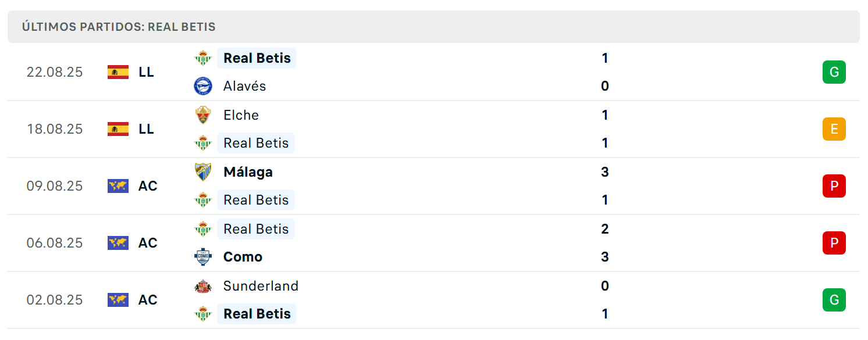Screen dimensions: 868x340
Task: Click the green G badge for Alavés match
Action: [834, 72]
